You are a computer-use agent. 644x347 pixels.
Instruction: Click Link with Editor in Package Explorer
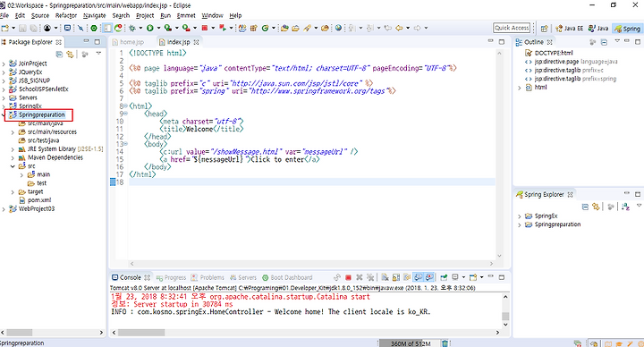[71, 55]
